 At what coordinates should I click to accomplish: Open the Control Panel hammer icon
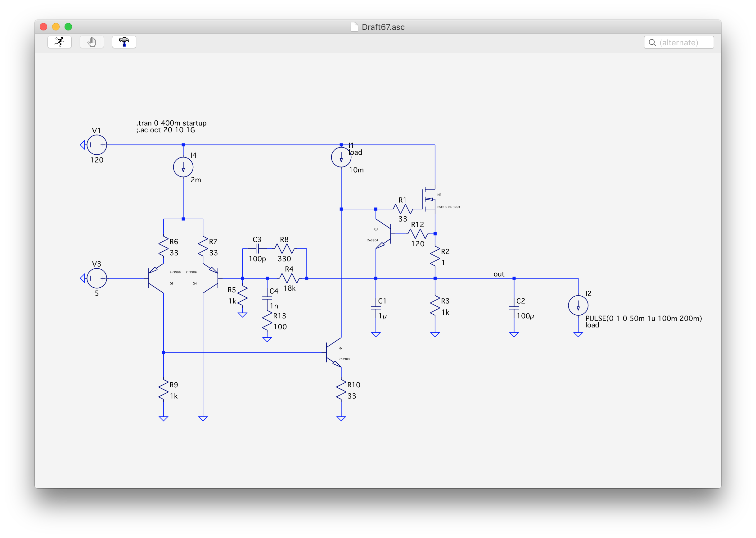[x=124, y=42]
